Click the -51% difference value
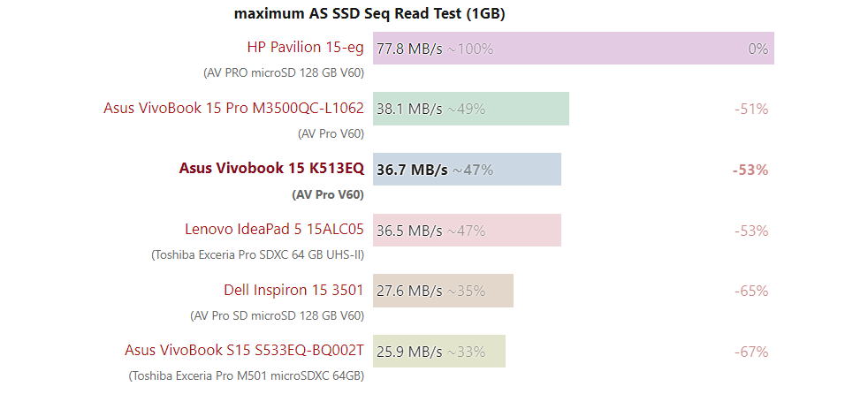Viewport: 868px width, 394px height. pos(750,110)
